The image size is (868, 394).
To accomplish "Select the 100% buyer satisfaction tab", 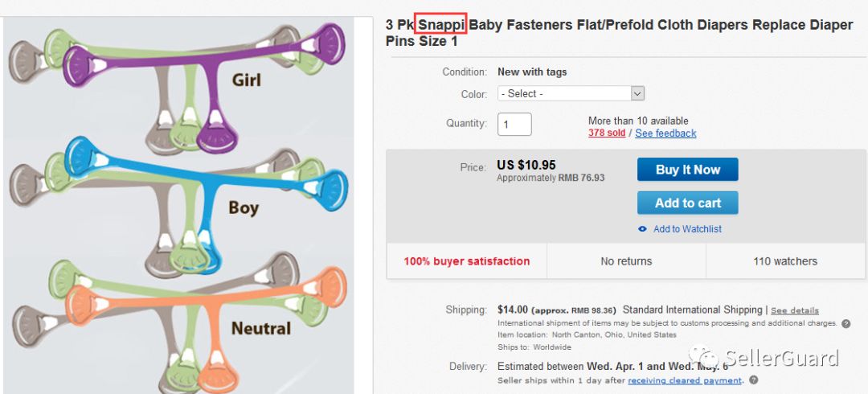I will tap(467, 261).
